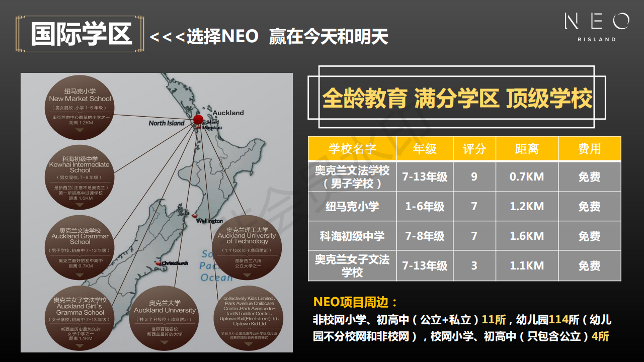Click the Christchurch marker on map
Screen dimensions: 644x362
click(158, 263)
